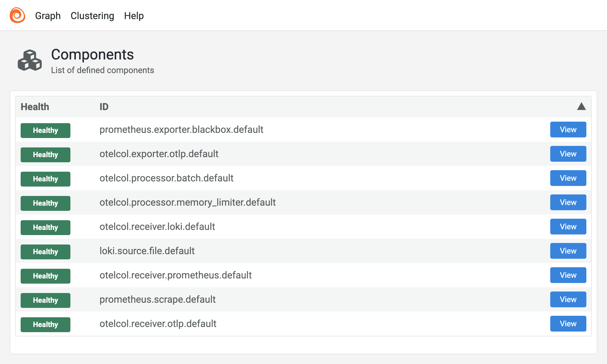Open the Clustering page
The height and width of the screenshot is (364, 607).
click(92, 15)
